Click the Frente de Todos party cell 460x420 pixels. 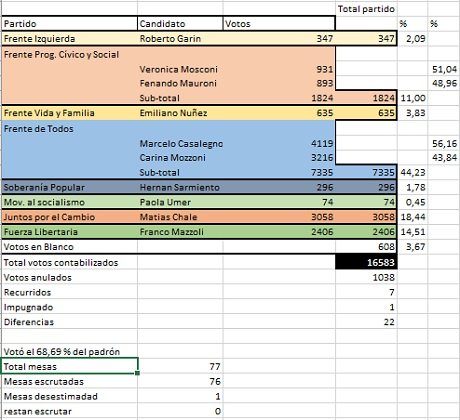[x=70, y=129]
